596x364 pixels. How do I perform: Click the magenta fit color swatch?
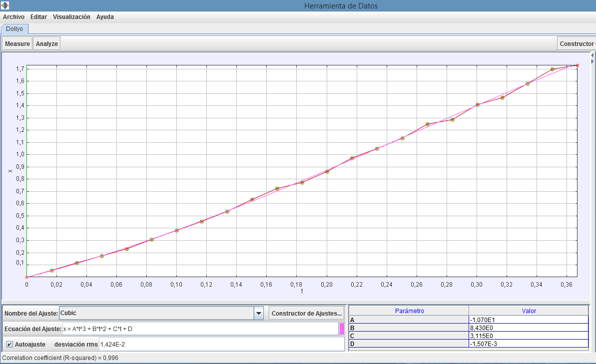point(342,329)
